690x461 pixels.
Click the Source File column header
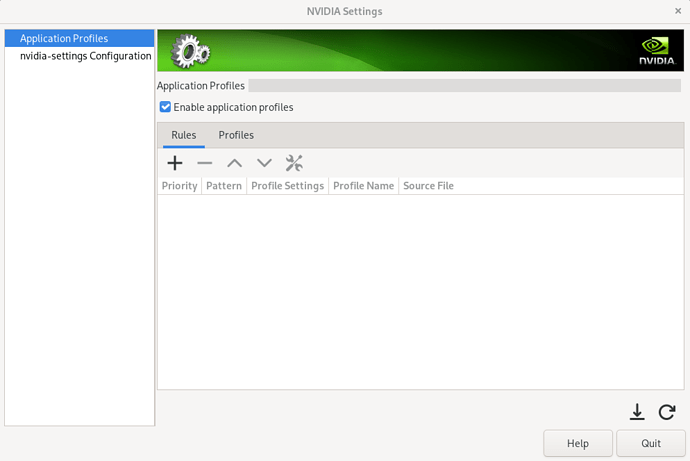pyautogui.click(x=428, y=186)
